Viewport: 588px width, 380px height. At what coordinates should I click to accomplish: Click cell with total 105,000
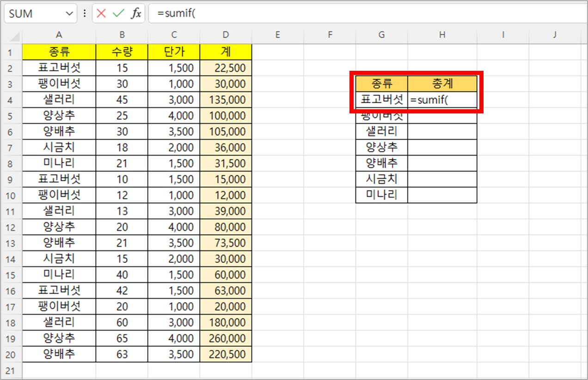click(x=226, y=131)
